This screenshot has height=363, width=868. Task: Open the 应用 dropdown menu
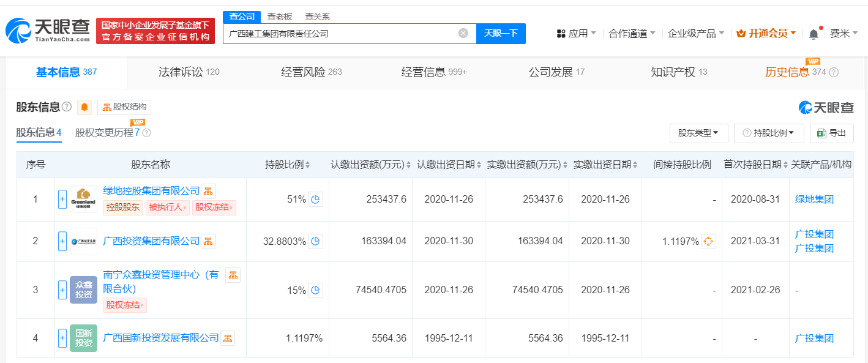pyautogui.click(x=576, y=34)
